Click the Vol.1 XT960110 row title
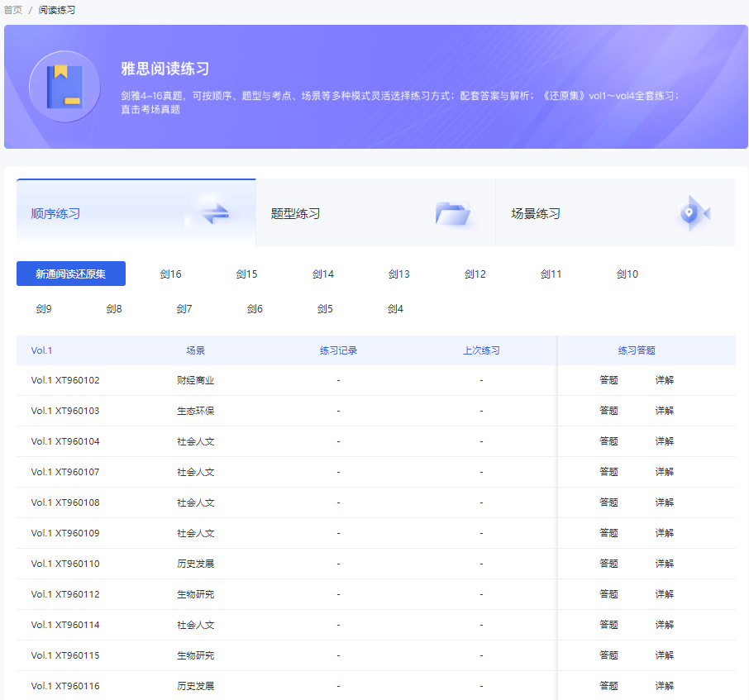The width and height of the screenshot is (749, 700). (65, 564)
